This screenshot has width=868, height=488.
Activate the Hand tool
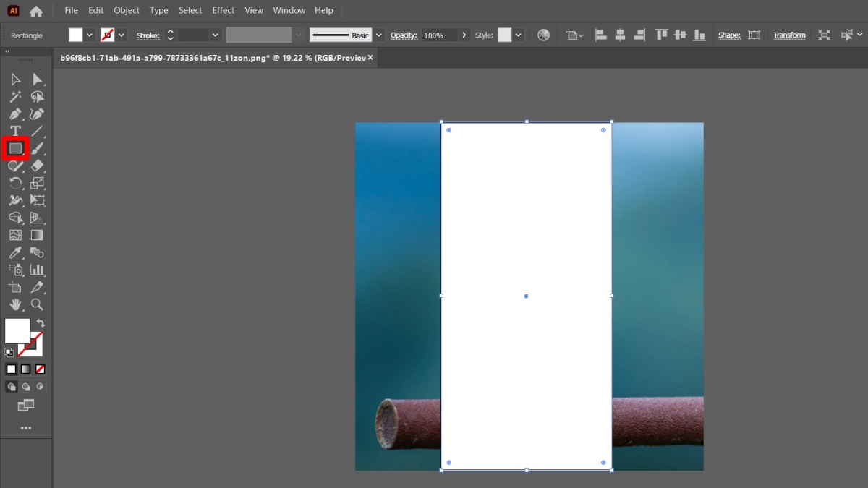(15, 304)
